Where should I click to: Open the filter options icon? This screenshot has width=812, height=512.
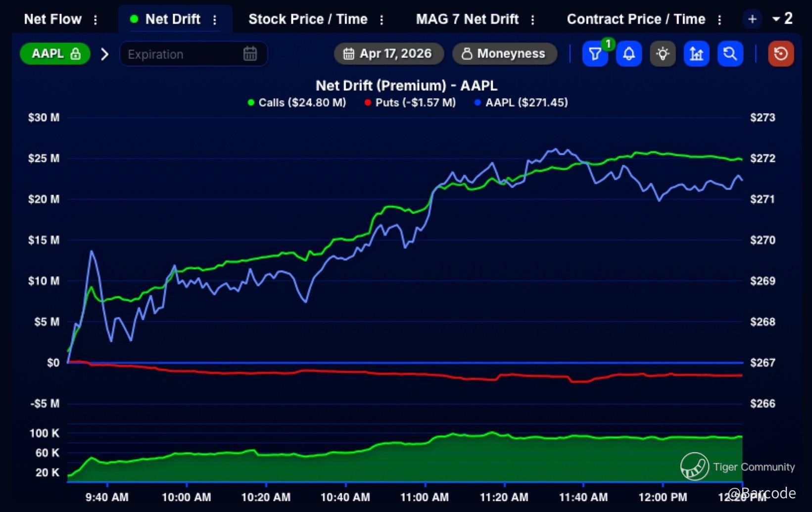click(x=595, y=53)
